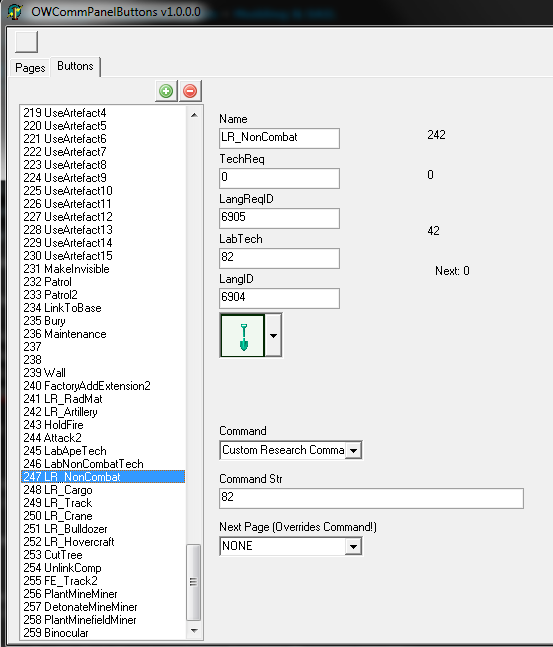Select list item 243 HoldFire
Screen dimensions: 553x647
[103, 425]
